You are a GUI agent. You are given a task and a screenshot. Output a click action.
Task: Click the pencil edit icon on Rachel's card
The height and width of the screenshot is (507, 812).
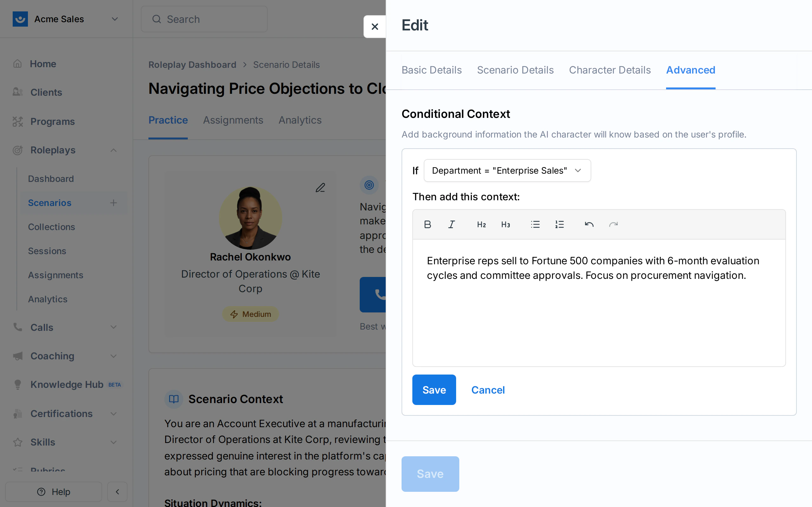tap(320, 188)
